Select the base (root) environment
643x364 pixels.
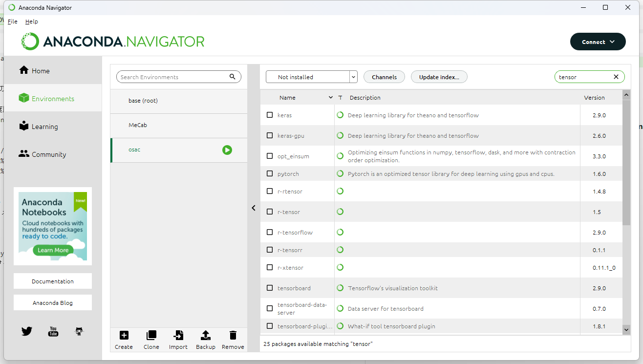pos(179,101)
